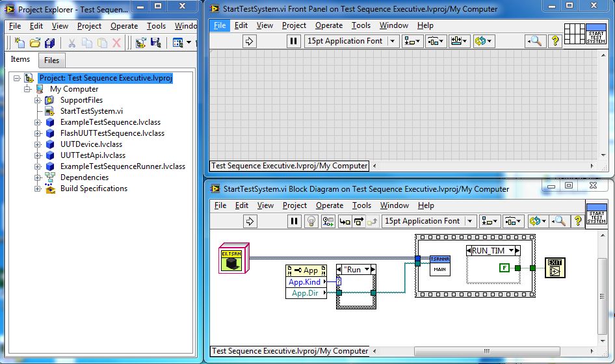Screen dimensions: 615x364
Task: Click the EX.TSRN class constant icon
Action: click(232, 259)
